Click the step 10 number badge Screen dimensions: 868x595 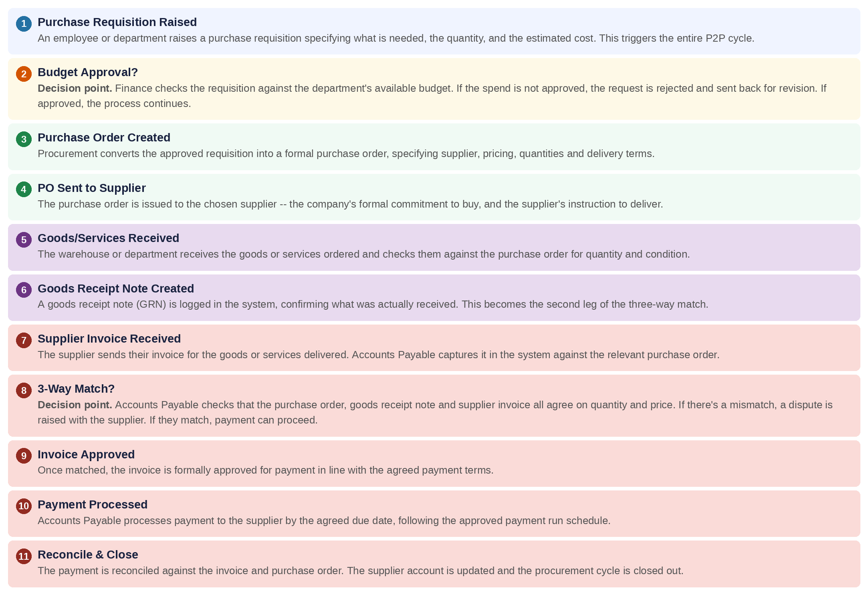tap(24, 506)
